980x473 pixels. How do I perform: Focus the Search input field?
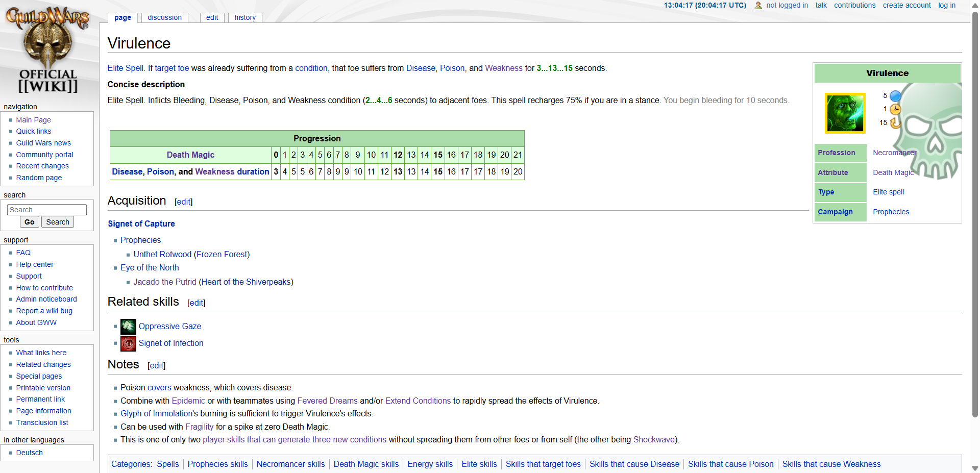point(47,210)
